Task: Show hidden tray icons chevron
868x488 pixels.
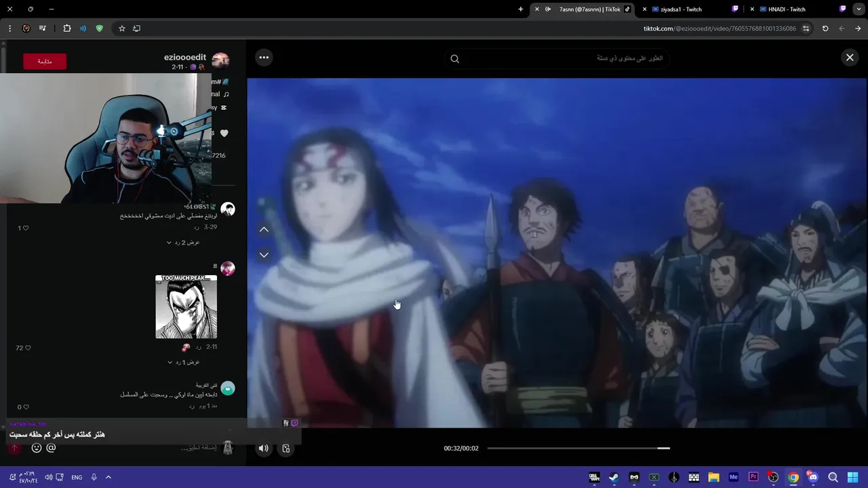Action: click(x=108, y=477)
